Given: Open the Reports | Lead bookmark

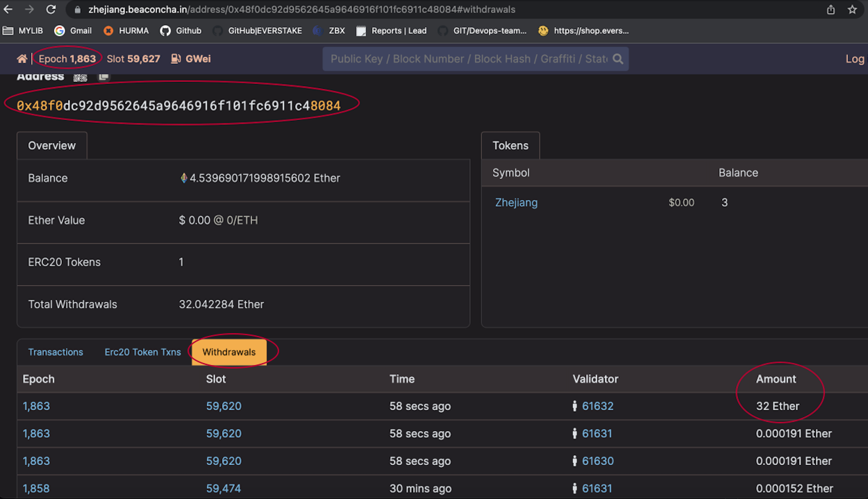Looking at the screenshot, I should coord(391,31).
